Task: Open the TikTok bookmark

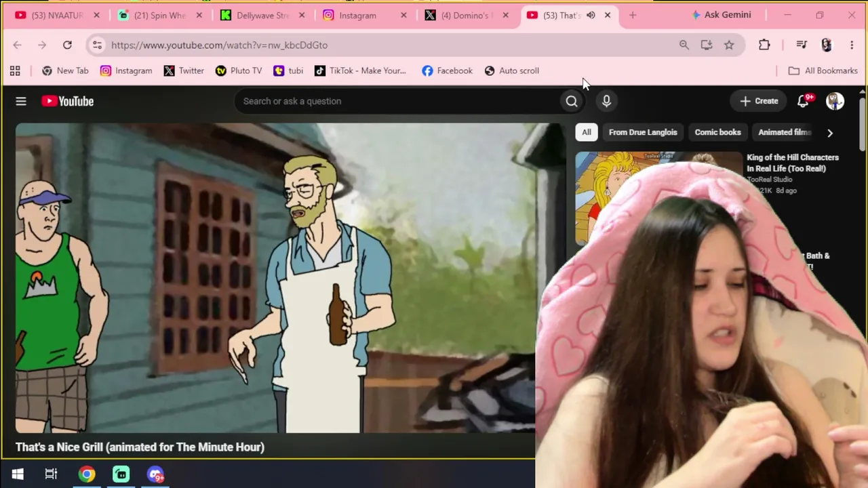Action: 360,70
